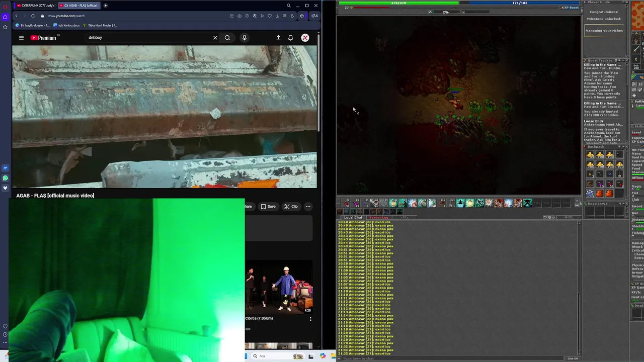The width and height of the screenshot is (644, 362).
Task: Open the Cıbırca (7.Bölüm) video thumbnail
Action: click(279, 287)
